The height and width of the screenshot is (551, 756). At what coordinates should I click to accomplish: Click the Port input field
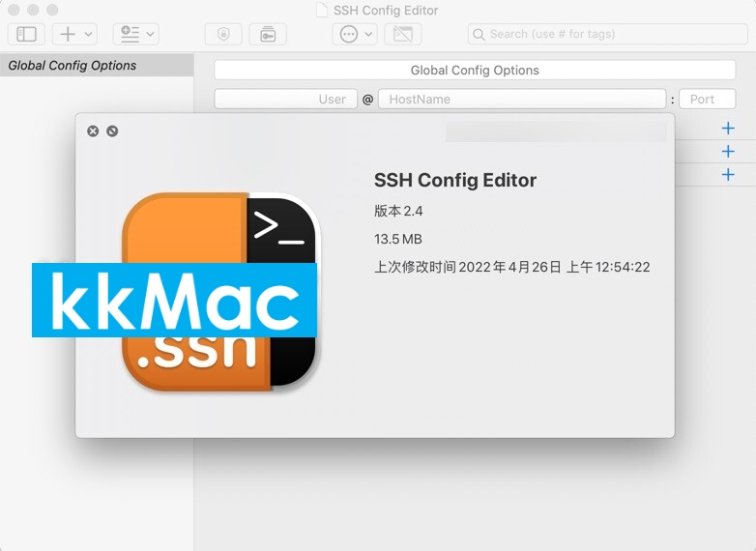pyautogui.click(x=708, y=99)
